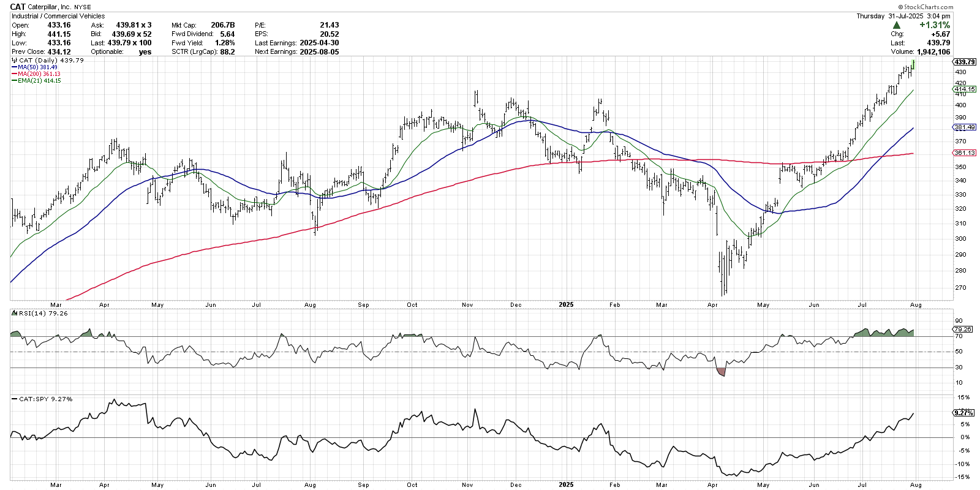Click the OHLC bar icon beside CAT (Daily)
The height and width of the screenshot is (490, 980).
click(x=15, y=61)
